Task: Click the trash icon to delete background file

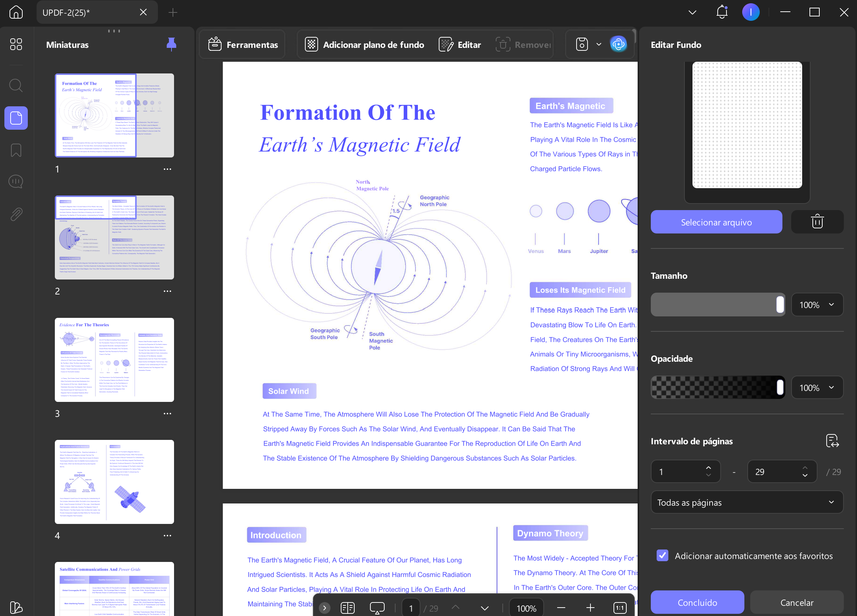Action: coord(817,222)
